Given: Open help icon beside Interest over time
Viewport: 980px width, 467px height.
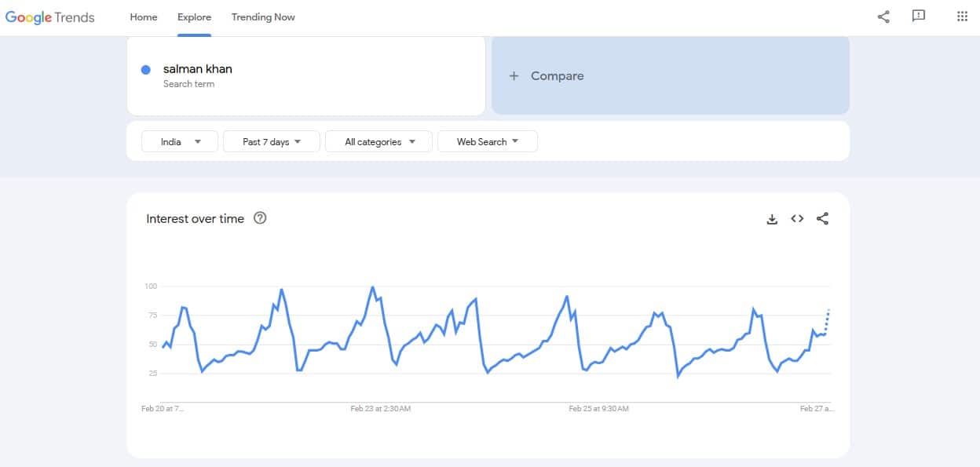Looking at the screenshot, I should click(260, 218).
